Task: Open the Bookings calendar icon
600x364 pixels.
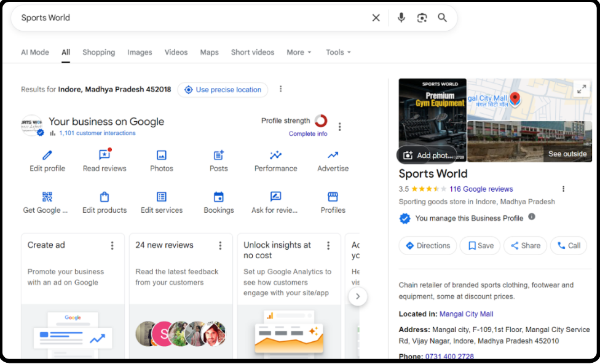Action: pos(219,197)
